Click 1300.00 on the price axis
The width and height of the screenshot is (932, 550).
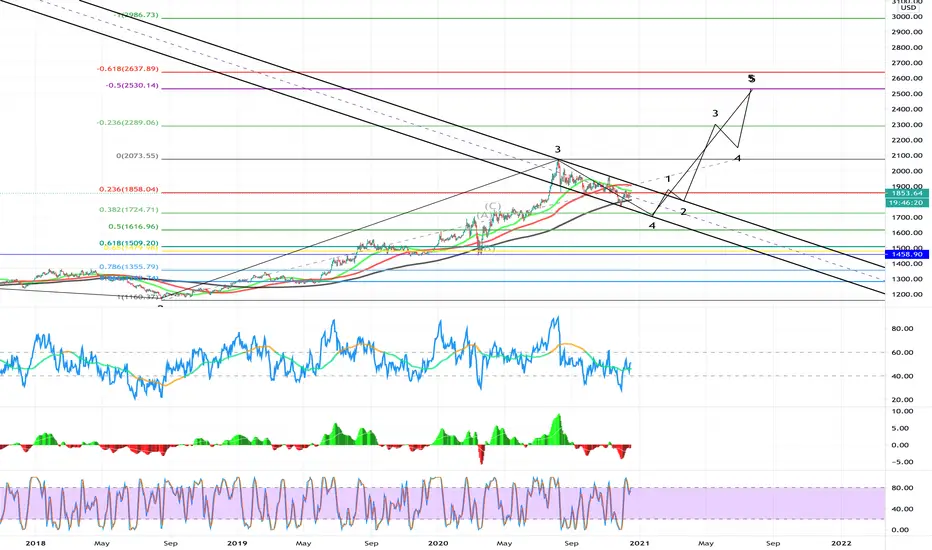click(x=907, y=279)
